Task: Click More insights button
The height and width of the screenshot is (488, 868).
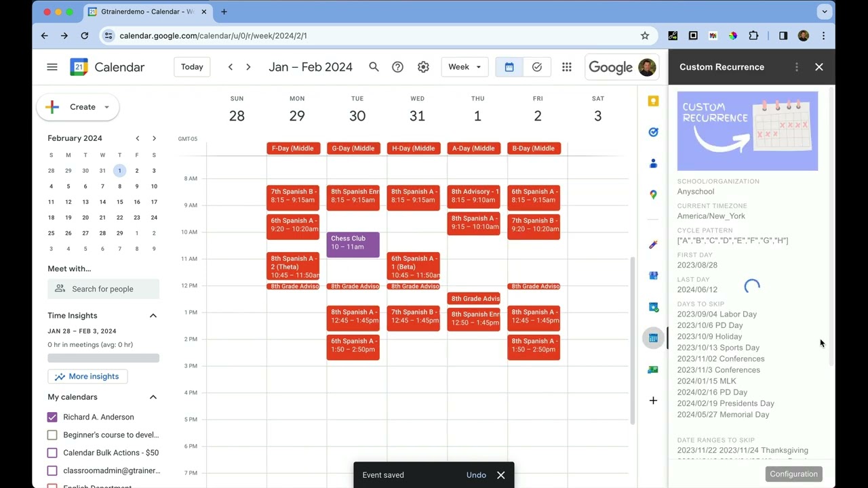Action: point(87,377)
